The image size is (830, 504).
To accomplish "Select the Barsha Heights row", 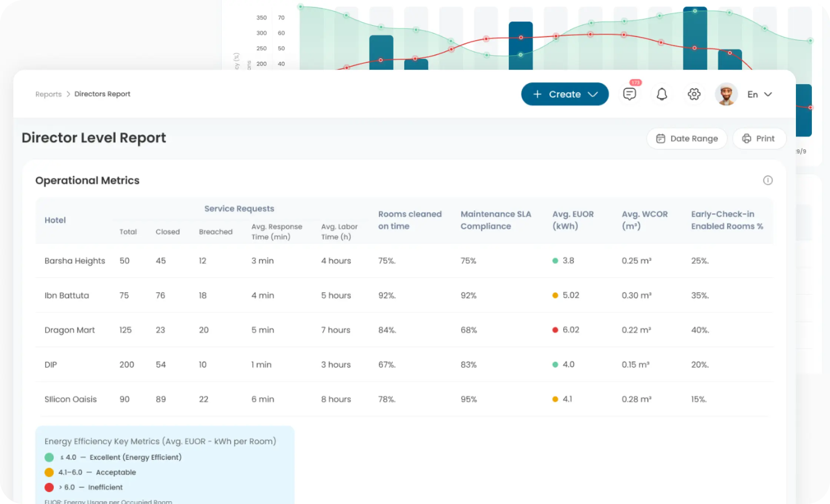I will tap(75, 261).
